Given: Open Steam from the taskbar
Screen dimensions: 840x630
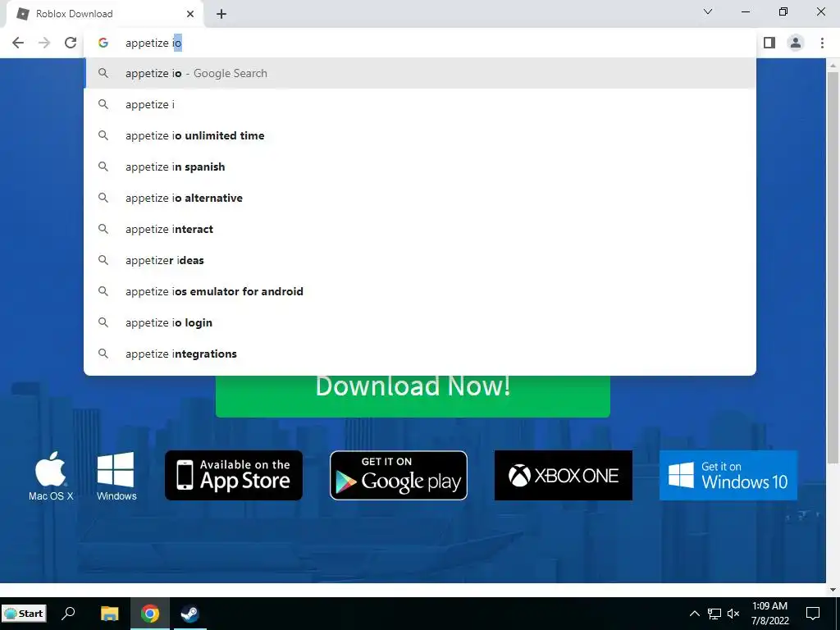Looking at the screenshot, I should pos(189,614).
